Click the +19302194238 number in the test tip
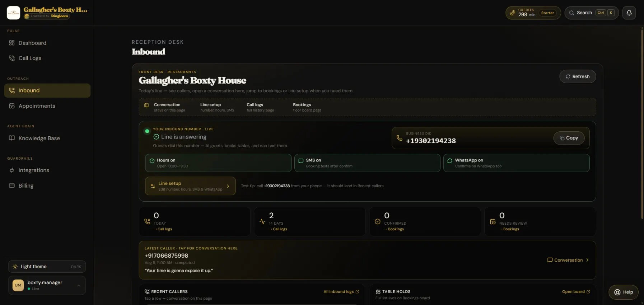Screen dimensions: 644x305 tap(277, 186)
